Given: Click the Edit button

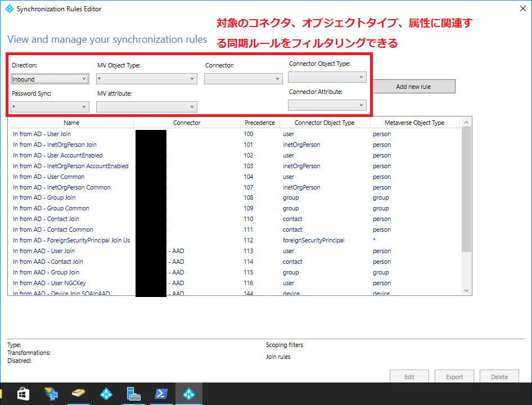Looking at the screenshot, I should pyautogui.click(x=409, y=376).
